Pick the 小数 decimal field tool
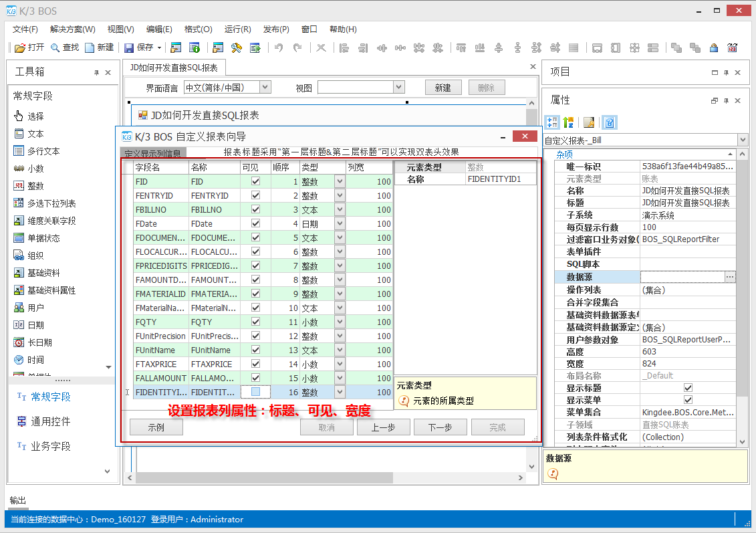The width and height of the screenshot is (756, 533). click(x=29, y=169)
